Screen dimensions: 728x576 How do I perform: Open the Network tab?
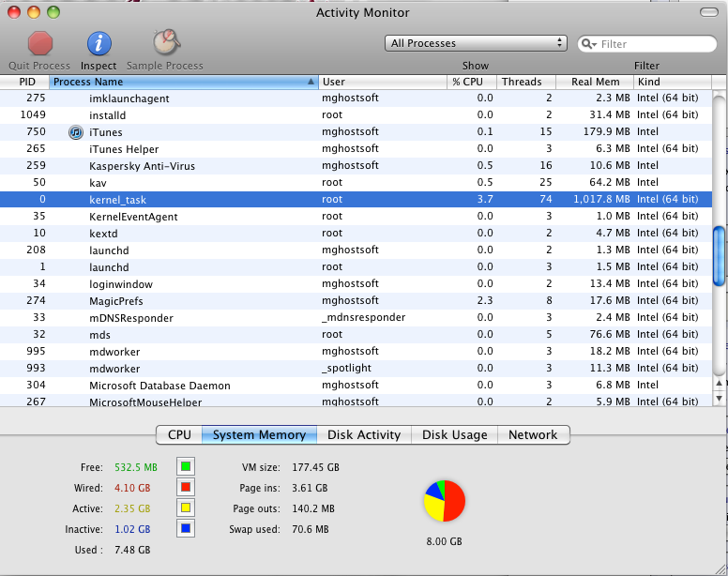533,435
